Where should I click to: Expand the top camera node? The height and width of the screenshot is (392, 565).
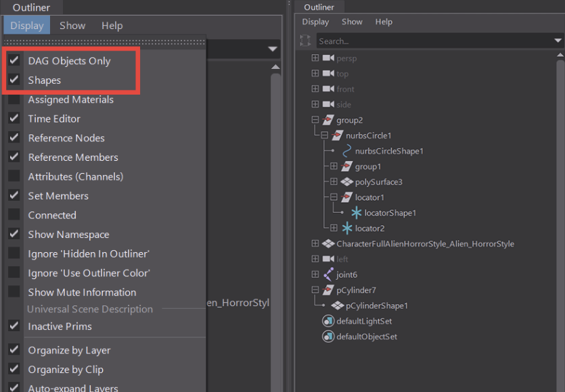(315, 73)
